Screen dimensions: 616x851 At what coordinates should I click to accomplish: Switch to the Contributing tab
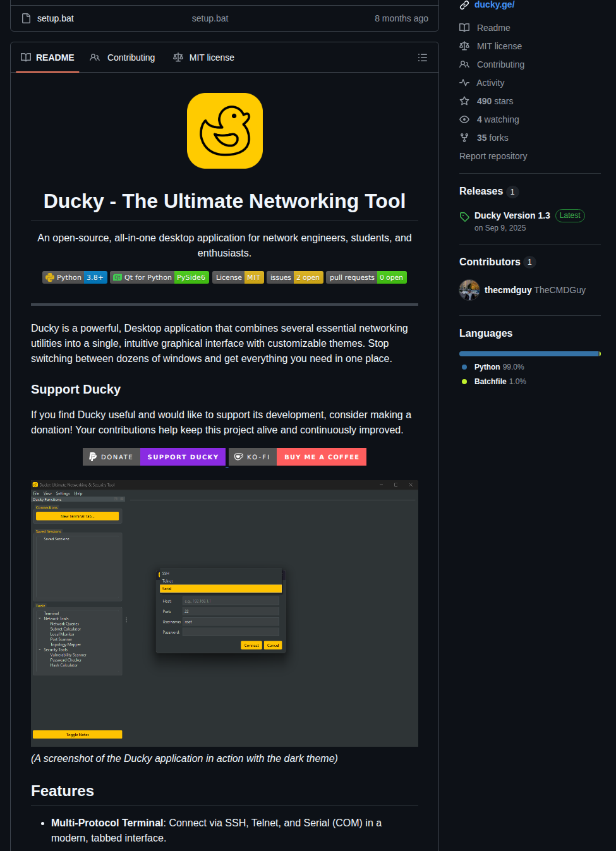click(x=123, y=57)
